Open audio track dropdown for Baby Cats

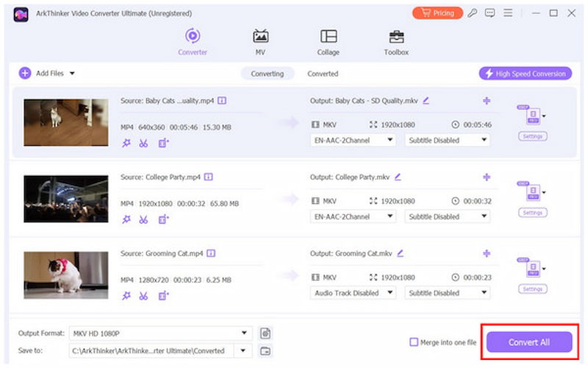353,141
